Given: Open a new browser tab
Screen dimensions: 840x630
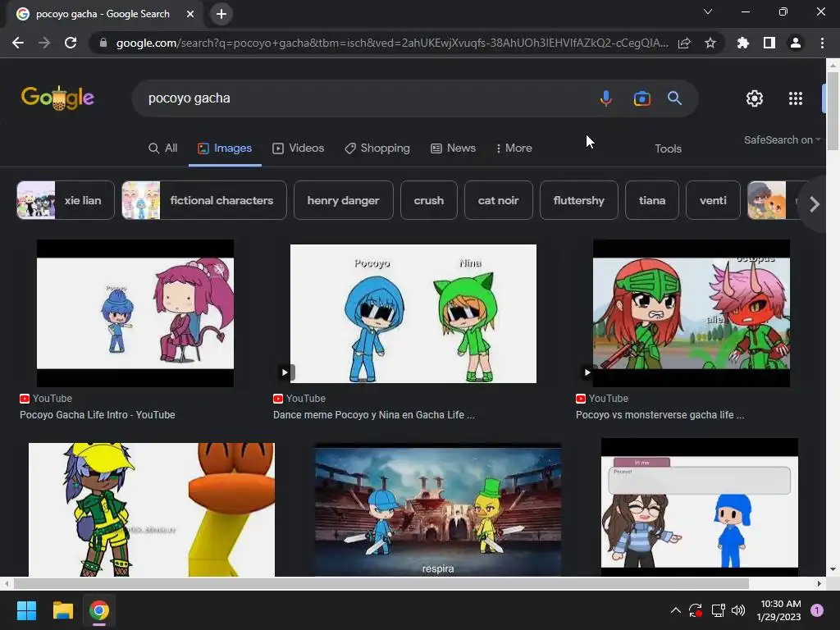Looking at the screenshot, I should (x=221, y=14).
